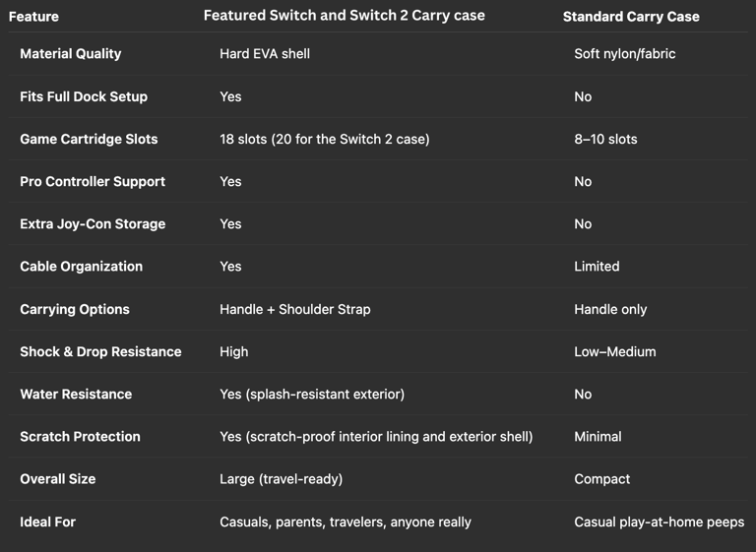Click the splash-resistant exterior cell
This screenshot has width=756, height=552.
point(312,394)
